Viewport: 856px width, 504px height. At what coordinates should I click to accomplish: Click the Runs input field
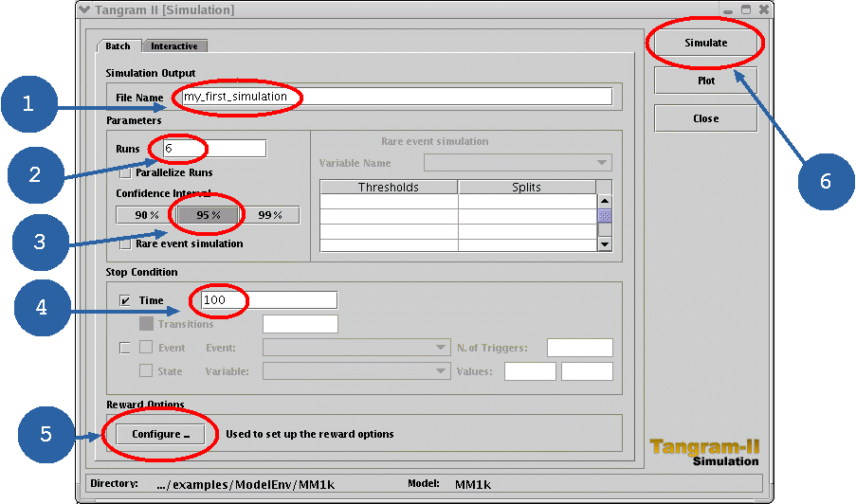(214, 149)
